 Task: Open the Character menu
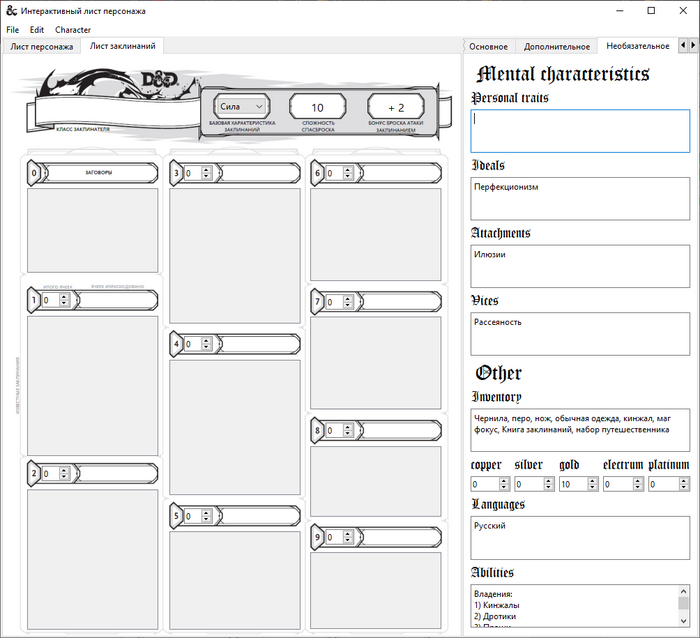(x=73, y=30)
